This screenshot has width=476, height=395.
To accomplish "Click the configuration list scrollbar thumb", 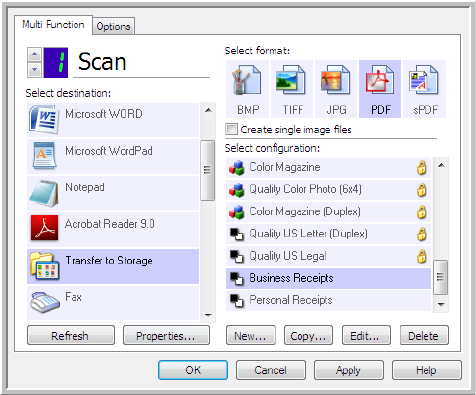I will [440, 277].
